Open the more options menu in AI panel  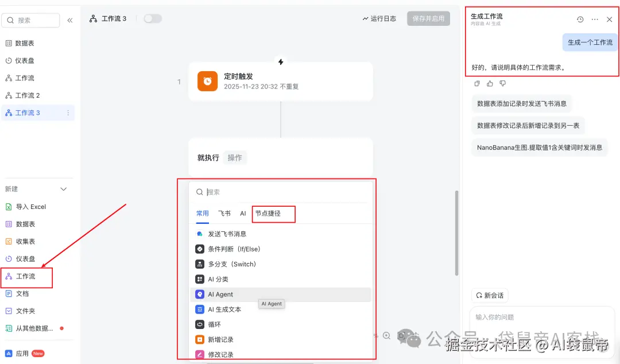[595, 19]
